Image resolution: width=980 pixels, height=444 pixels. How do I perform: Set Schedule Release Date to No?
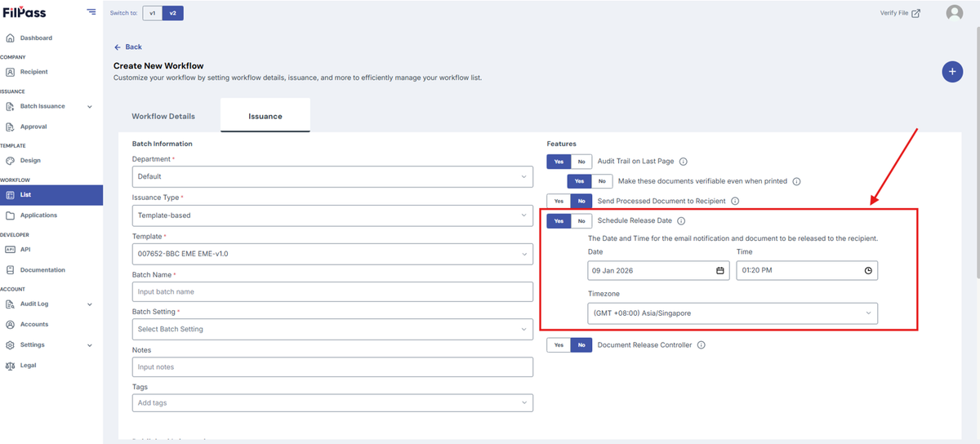[581, 220]
